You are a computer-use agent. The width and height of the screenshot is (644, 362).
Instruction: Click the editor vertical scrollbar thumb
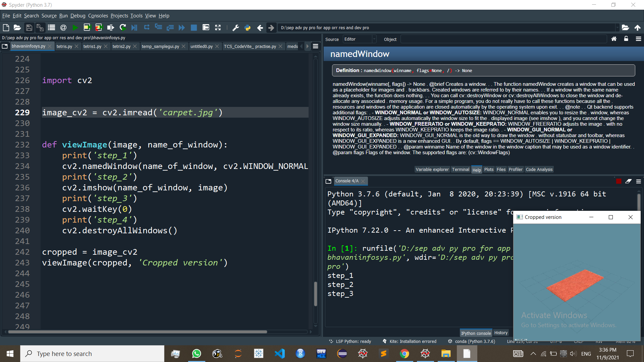315,294
